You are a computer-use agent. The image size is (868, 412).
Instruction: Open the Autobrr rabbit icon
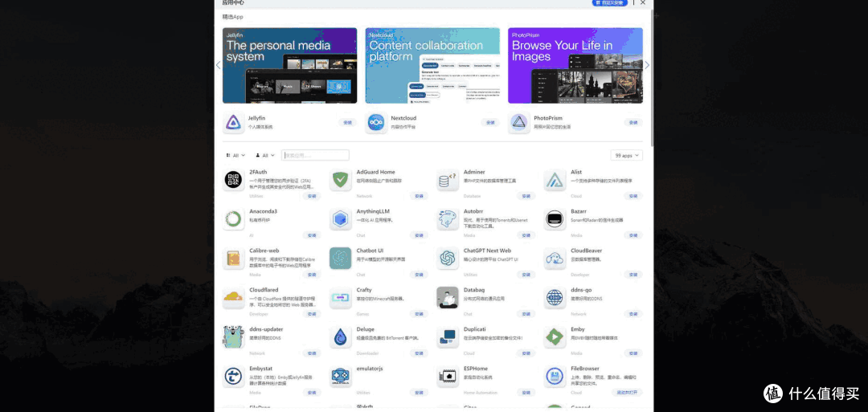point(448,219)
